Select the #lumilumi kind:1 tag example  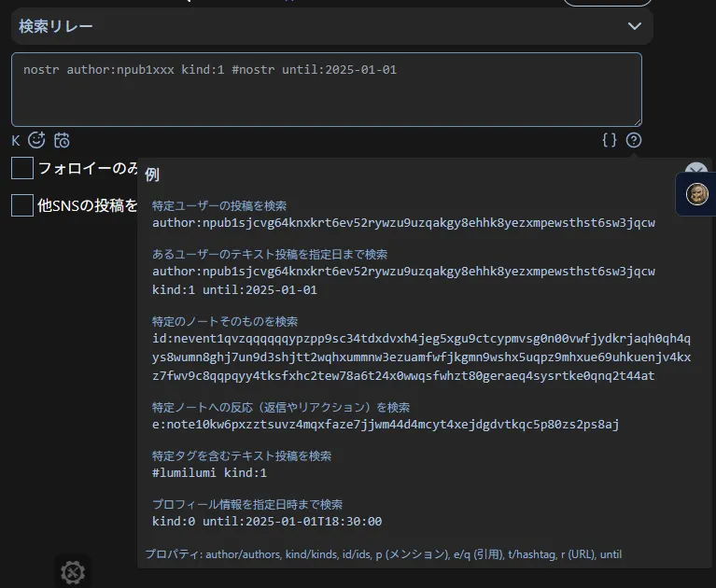point(209,473)
